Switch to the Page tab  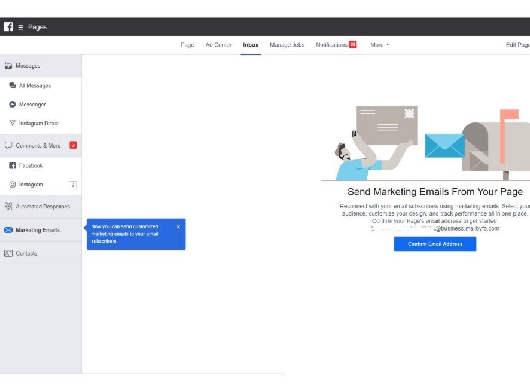[x=187, y=45]
